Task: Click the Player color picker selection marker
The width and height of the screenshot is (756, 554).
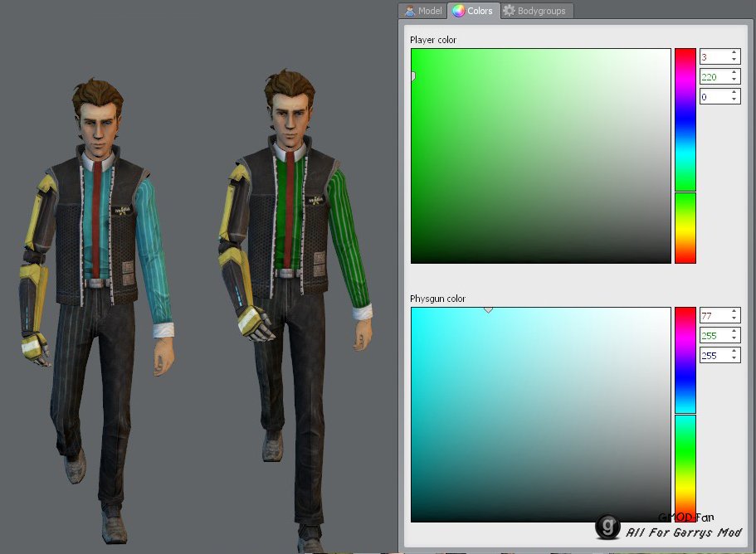Action: click(x=413, y=76)
